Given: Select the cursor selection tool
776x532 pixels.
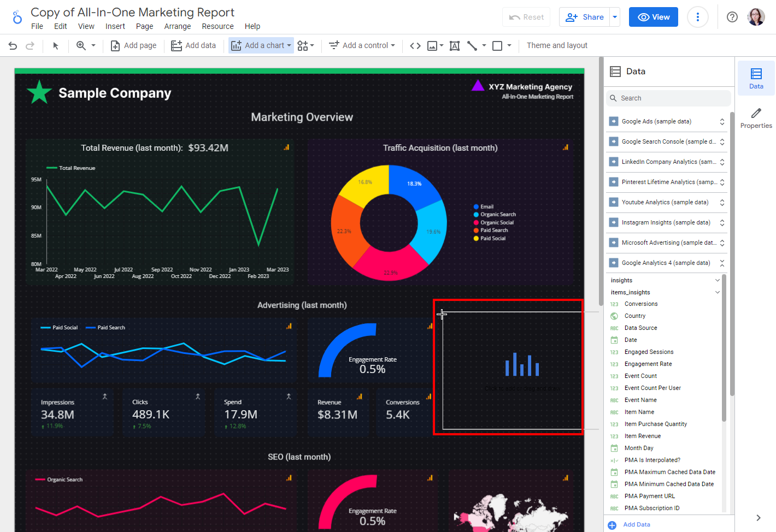Looking at the screenshot, I should 55,45.
